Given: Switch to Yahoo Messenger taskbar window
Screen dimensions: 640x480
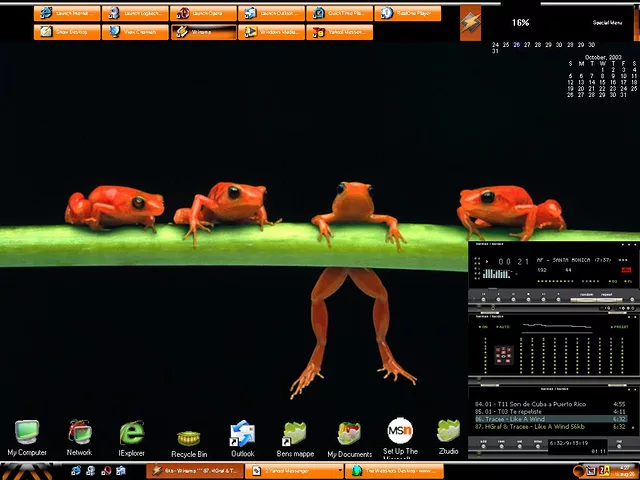Looking at the screenshot, I should point(292,471).
